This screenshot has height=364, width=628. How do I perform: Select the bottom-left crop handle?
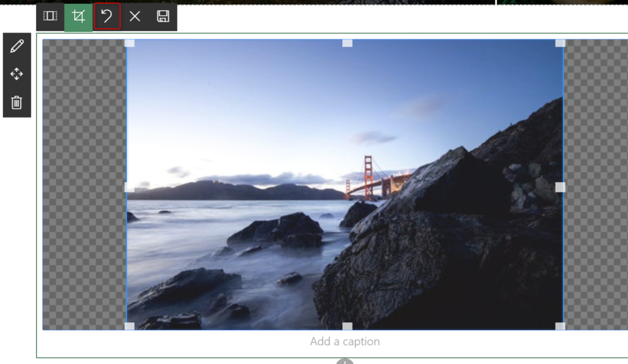[130, 326]
